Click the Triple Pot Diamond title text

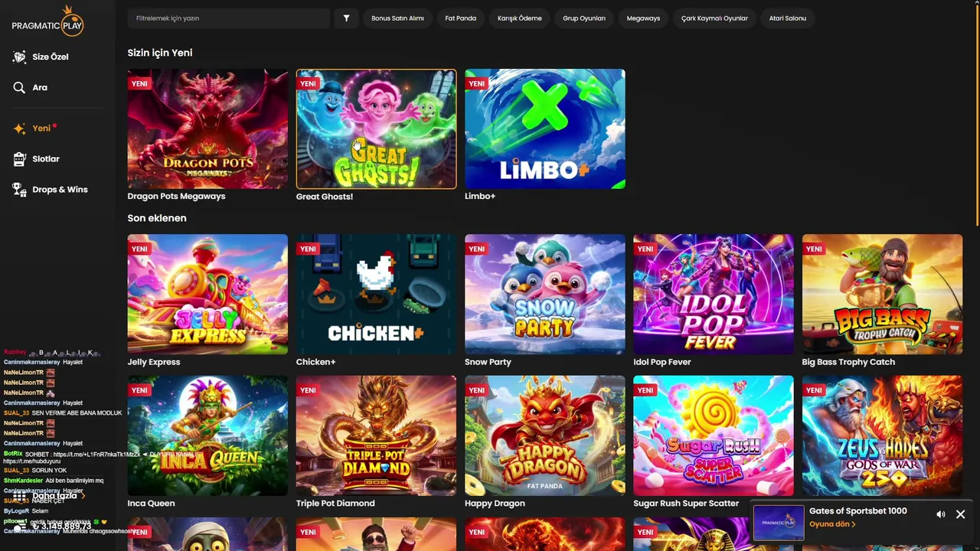[335, 504]
